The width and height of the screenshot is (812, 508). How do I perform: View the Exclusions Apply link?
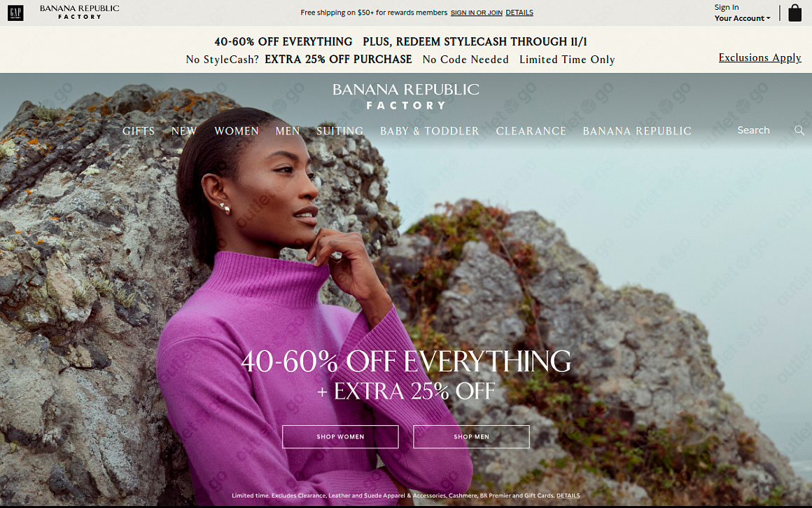click(x=759, y=57)
